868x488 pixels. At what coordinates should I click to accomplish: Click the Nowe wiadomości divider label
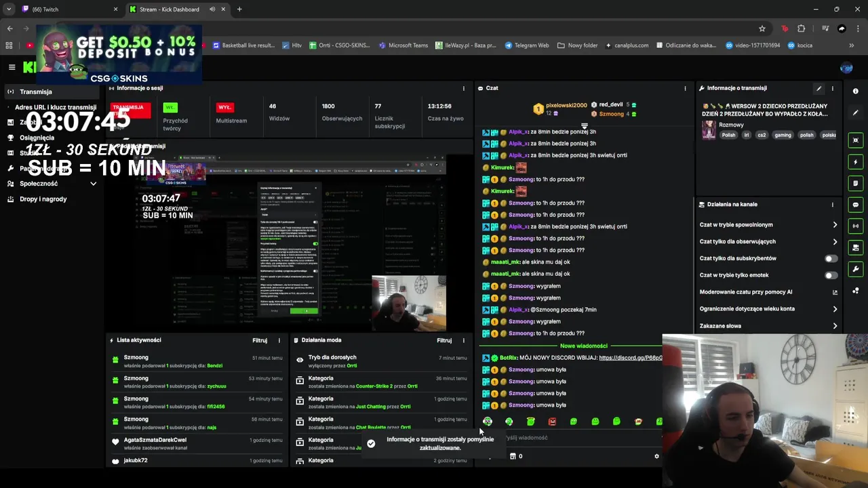(584, 346)
